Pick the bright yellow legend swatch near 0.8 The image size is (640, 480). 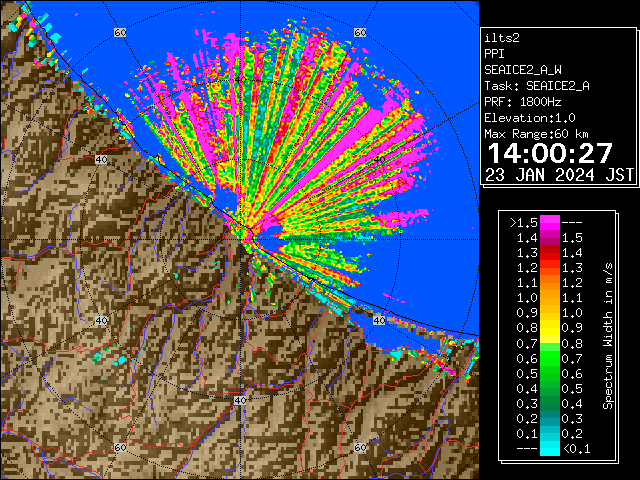(x=550, y=336)
